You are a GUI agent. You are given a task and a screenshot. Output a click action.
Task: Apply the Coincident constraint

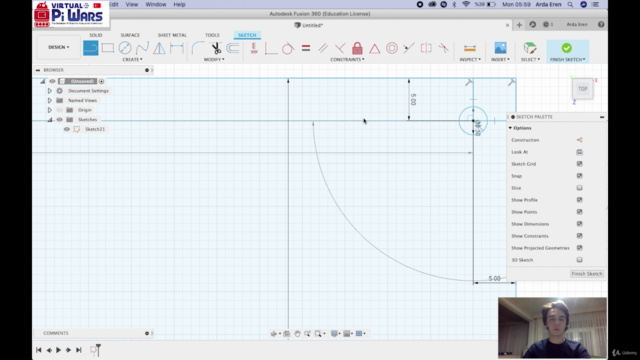point(271,48)
